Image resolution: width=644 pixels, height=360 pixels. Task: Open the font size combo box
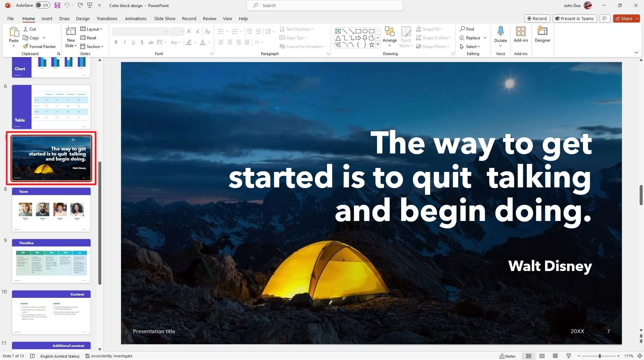(176, 32)
